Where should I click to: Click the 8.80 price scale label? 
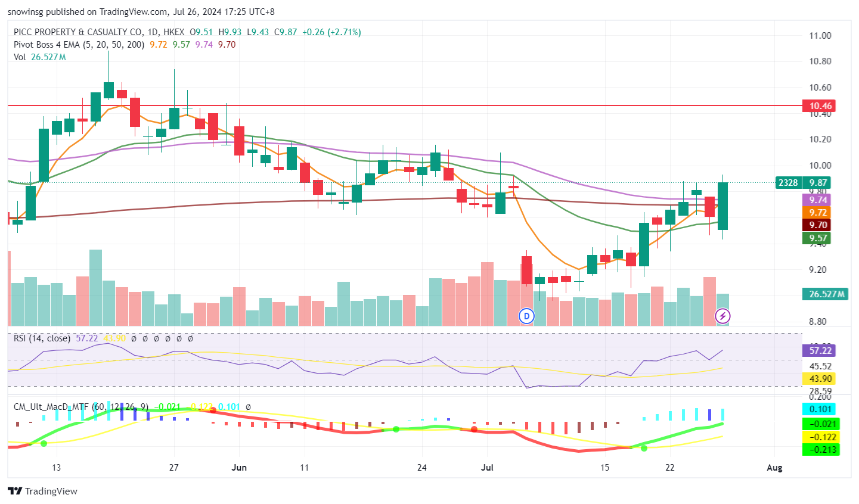click(x=818, y=322)
